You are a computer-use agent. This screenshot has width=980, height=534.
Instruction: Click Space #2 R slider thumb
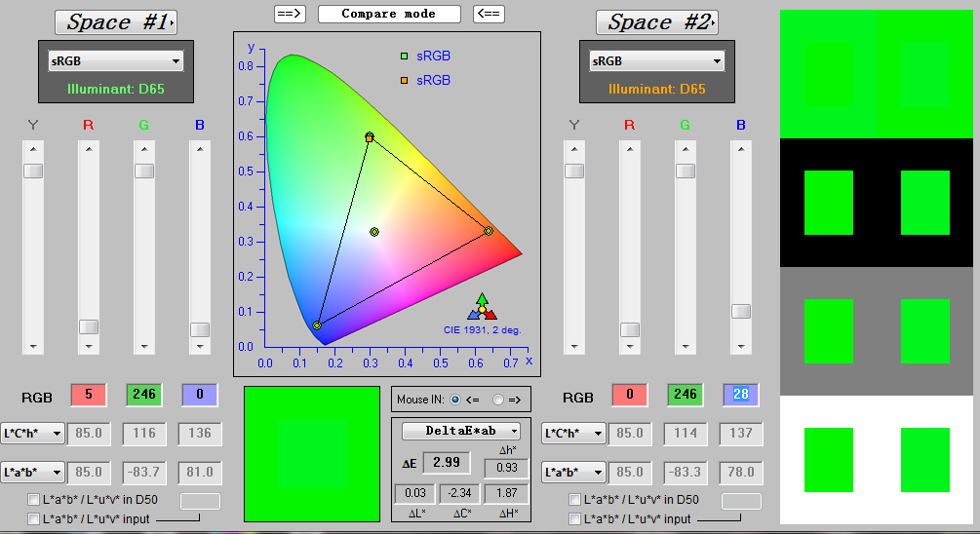tap(630, 329)
